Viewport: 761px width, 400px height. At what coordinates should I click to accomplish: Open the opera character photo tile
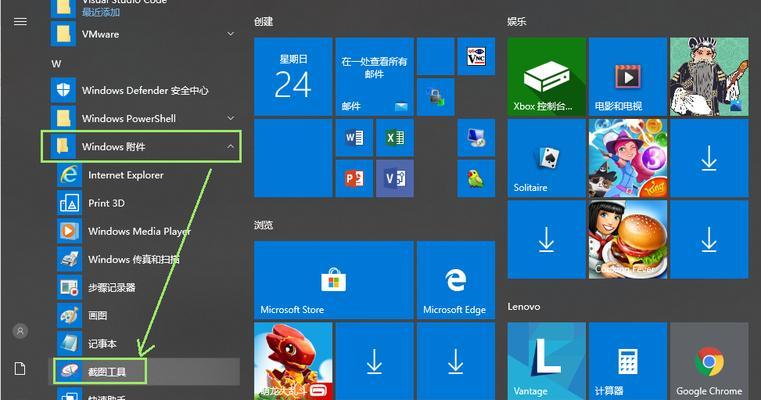pos(709,77)
